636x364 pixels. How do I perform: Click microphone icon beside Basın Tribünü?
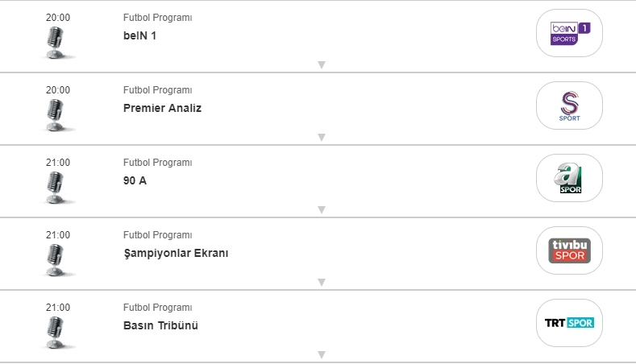click(55, 332)
